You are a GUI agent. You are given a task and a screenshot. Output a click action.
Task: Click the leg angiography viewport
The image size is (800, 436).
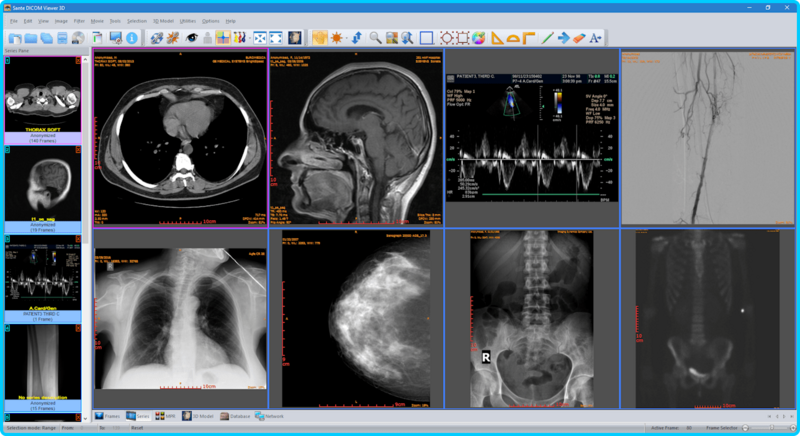(708, 138)
